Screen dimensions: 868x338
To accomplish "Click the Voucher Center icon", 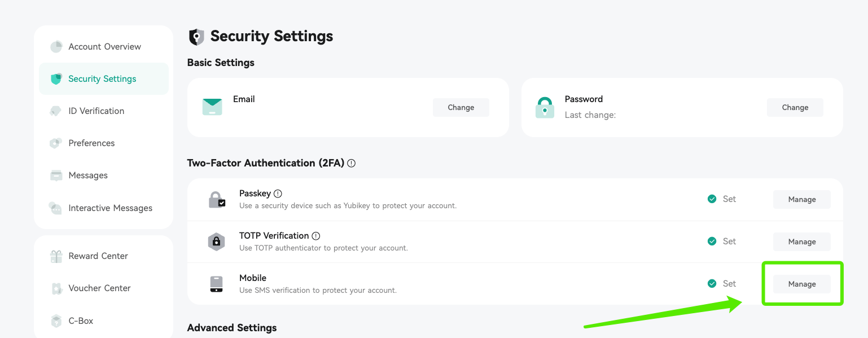I will pyautogui.click(x=56, y=288).
